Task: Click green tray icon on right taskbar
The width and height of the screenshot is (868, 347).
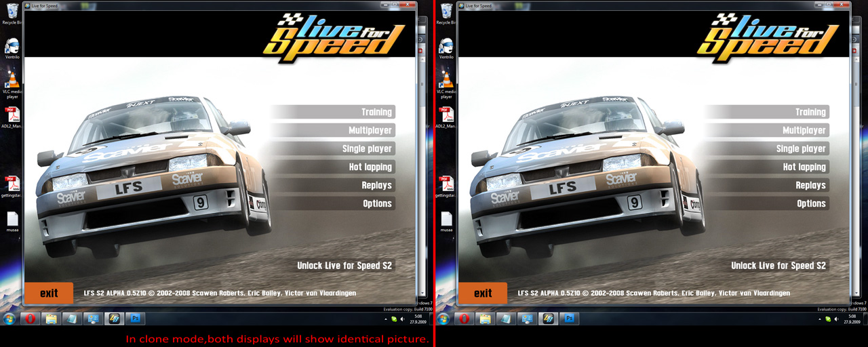Action: (828, 319)
